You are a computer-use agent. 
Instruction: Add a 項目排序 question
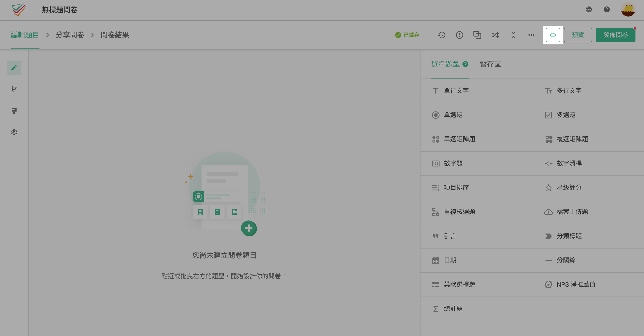(x=477, y=188)
